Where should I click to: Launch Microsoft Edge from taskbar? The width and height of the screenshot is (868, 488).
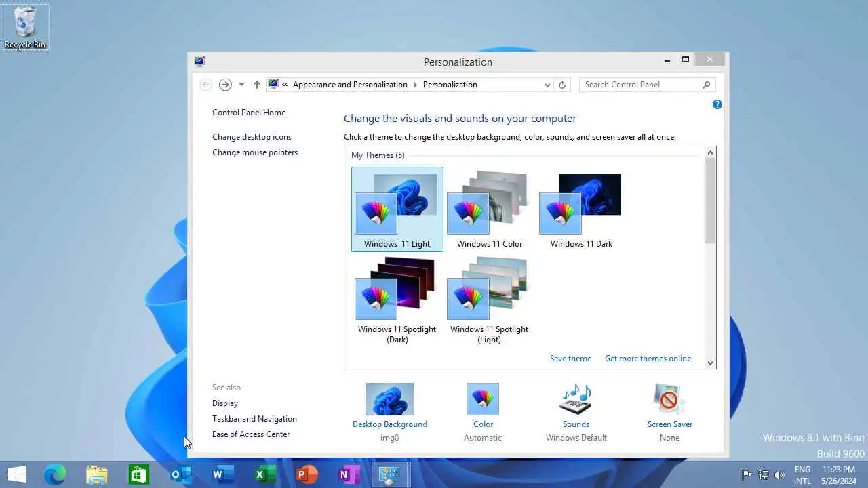click(x=55, y=474)
